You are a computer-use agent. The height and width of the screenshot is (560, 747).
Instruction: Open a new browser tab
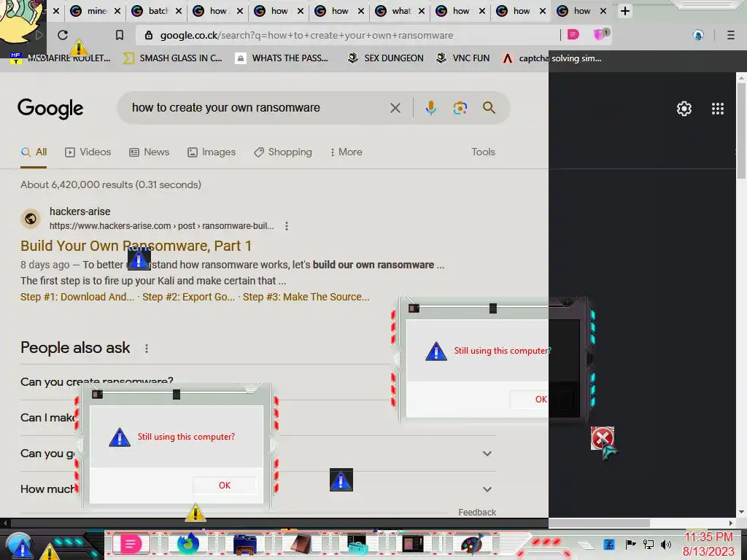pos(625,10)
